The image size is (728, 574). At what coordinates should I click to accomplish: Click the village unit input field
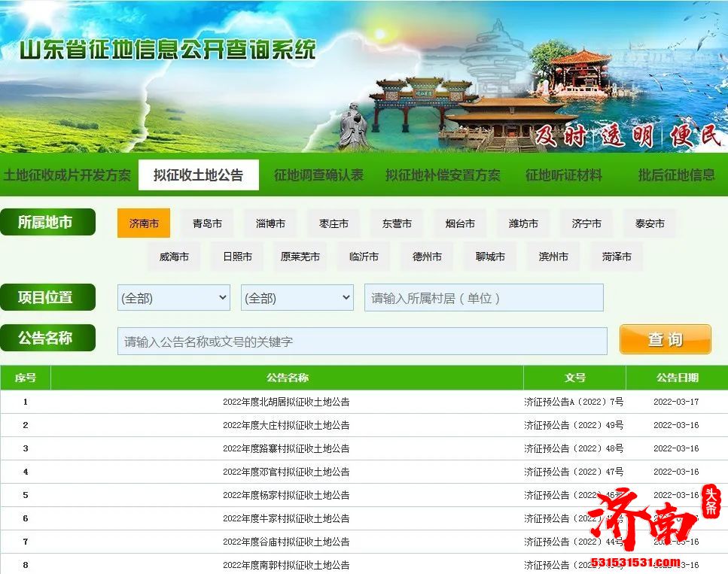[x=483, y=297]
